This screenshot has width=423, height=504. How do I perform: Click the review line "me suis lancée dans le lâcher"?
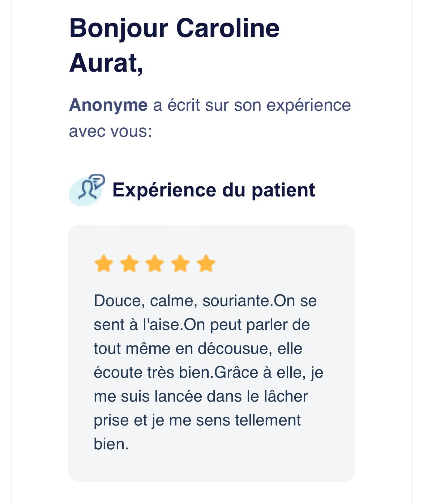(201, 396)
